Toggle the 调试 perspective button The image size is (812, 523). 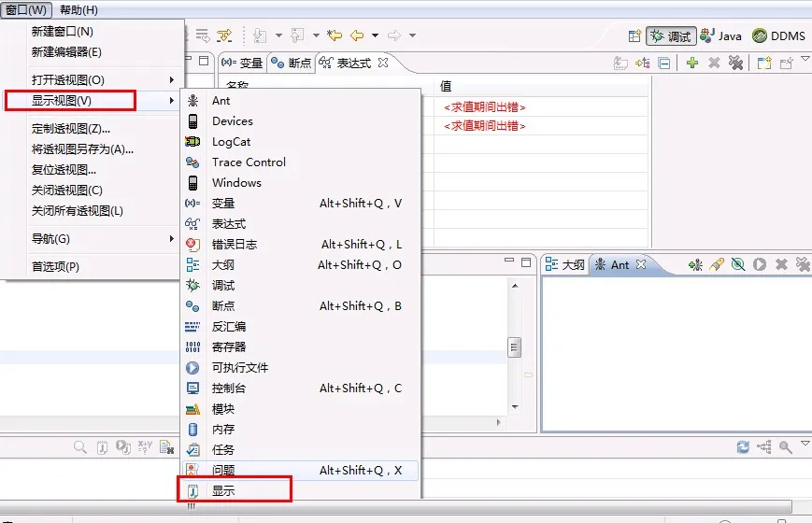coord(671,35)
